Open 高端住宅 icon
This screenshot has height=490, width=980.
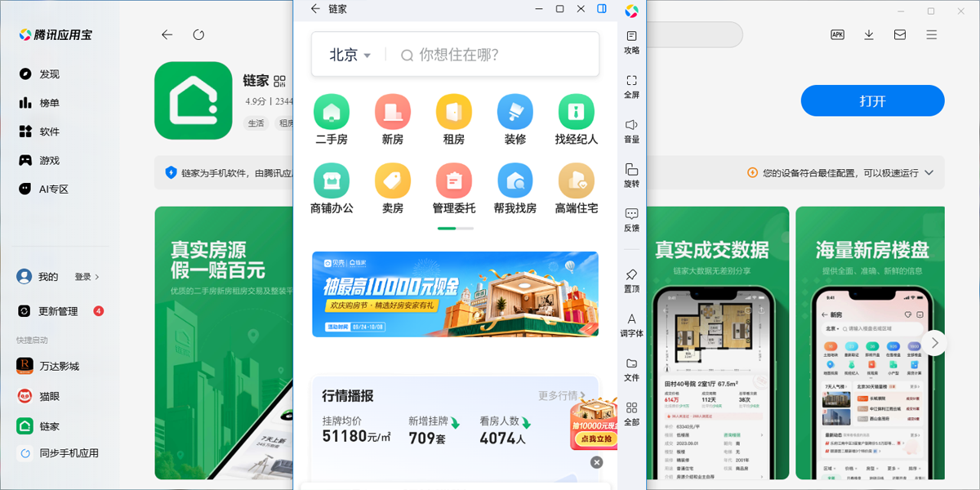577,189
